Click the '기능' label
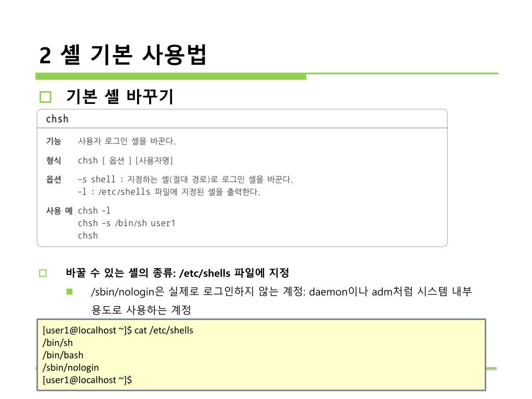Screen dimensions: 532x399 54,141
